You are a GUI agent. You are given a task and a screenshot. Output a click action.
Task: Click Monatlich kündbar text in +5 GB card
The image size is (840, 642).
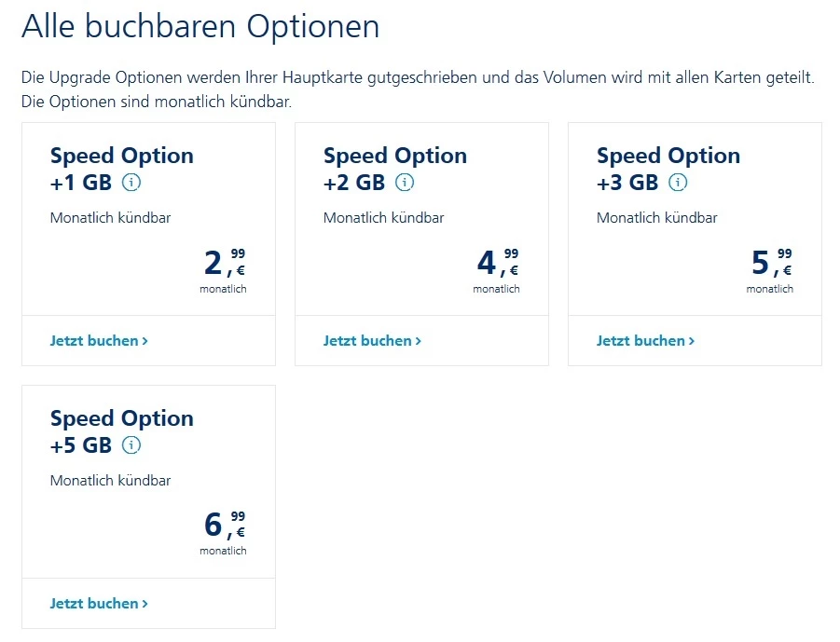pyautogui.click(x=110, y=481)
